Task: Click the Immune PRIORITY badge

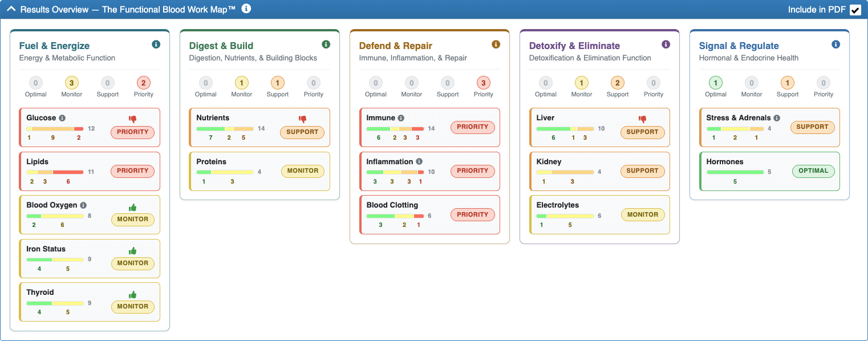Action: click(x=473, y=127)
